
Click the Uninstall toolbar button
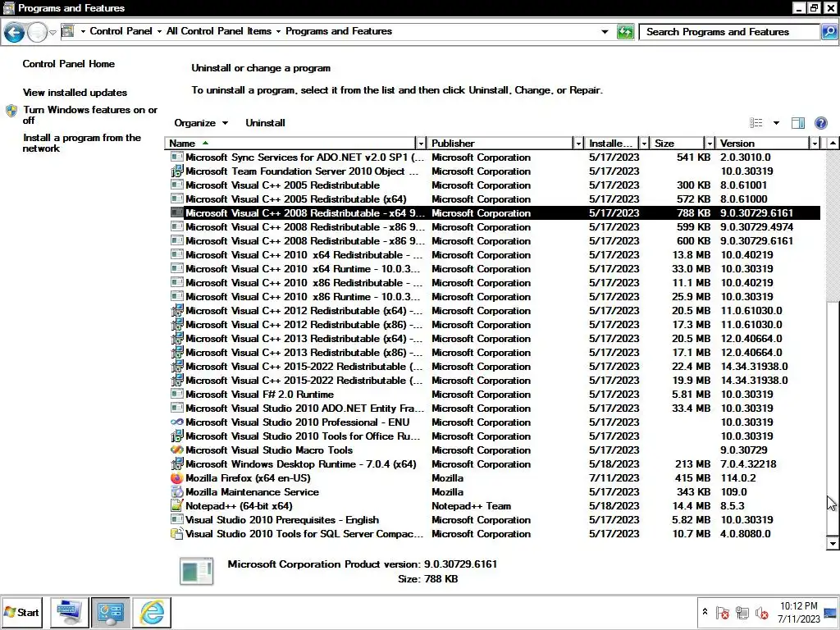pyautogui.click(x=265, y=123)
